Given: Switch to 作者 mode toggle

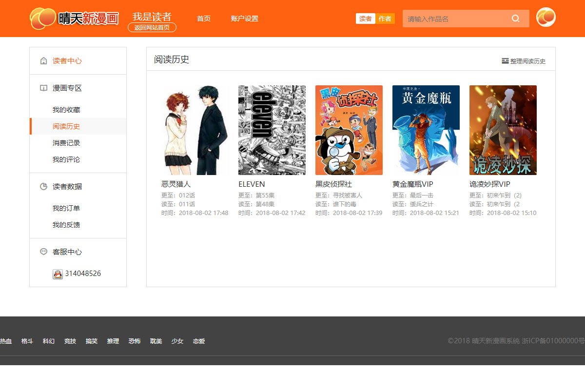Looking at the screenshot, I should click(x=385, y=19).
